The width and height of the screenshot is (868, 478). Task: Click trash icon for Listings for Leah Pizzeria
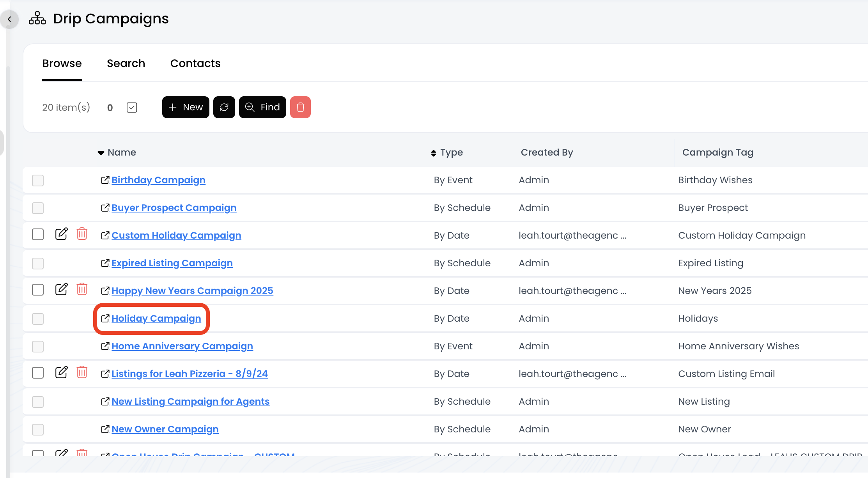point(82,372)
